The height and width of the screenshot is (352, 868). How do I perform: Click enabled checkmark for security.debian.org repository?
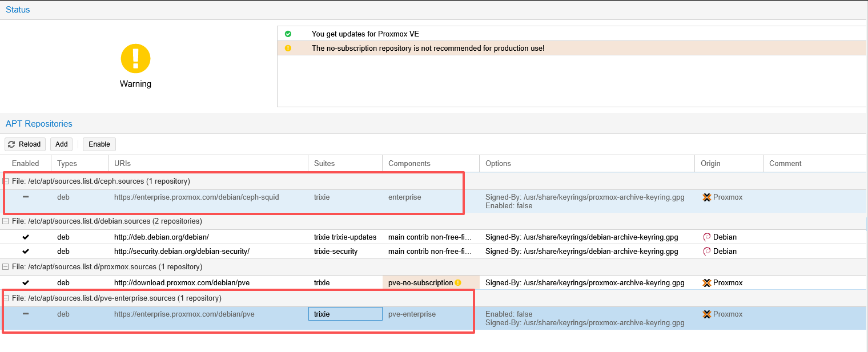click(x=26, y=251)
